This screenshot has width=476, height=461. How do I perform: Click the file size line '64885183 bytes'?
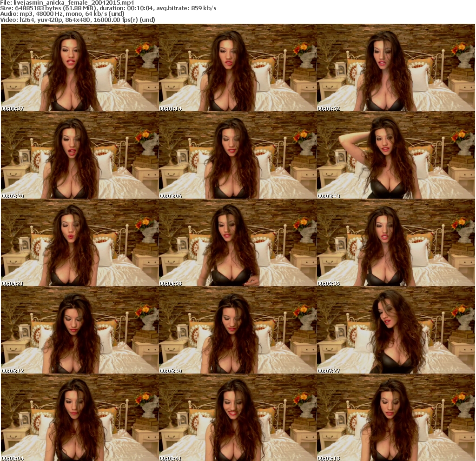108,8
